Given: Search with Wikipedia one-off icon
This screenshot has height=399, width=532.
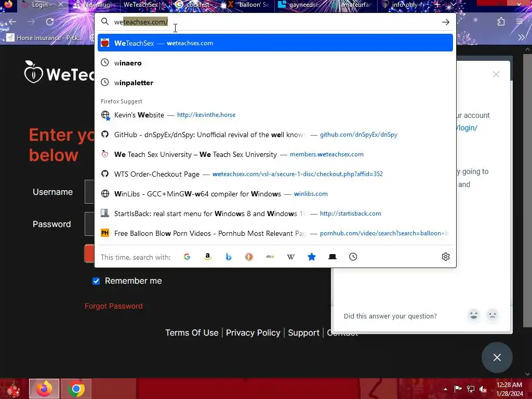Looking at the screenshot, I should [x=291, y=257].
